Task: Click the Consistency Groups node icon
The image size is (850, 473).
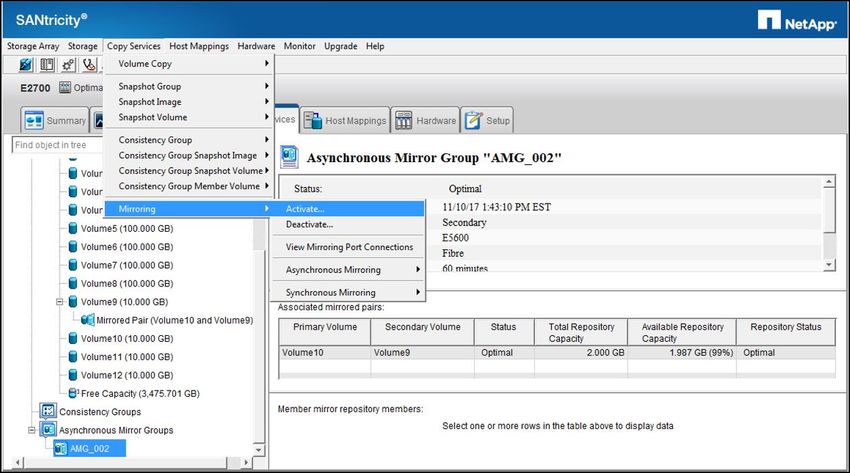Action: tap(48, 411)
